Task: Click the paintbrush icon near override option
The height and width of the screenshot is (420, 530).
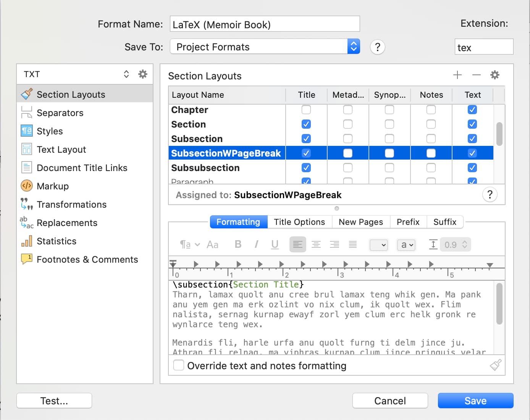Action: point(496,365)
